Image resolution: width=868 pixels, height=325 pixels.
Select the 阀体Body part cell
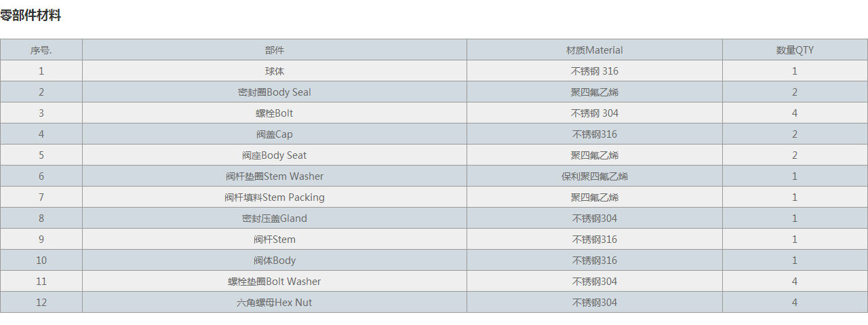click(274, 261)
